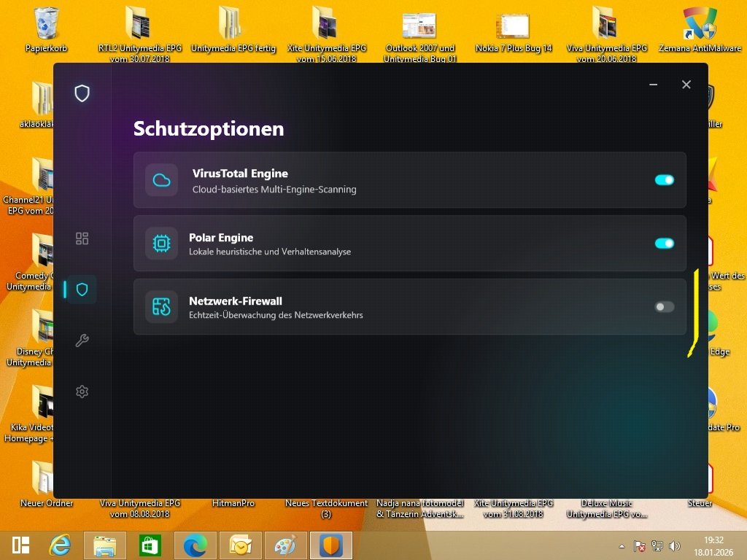Open File Explorer from taskbar
The height and width of the screenshot is (560, 747).
pos(105,545)
